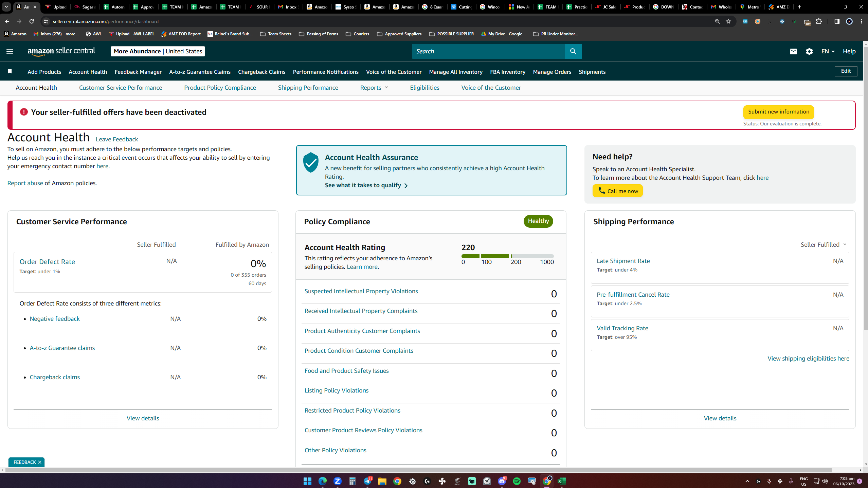The width and height of the screenshot is (868, 488).
Task: Open a new browser tab
Action: pos(799,7)
